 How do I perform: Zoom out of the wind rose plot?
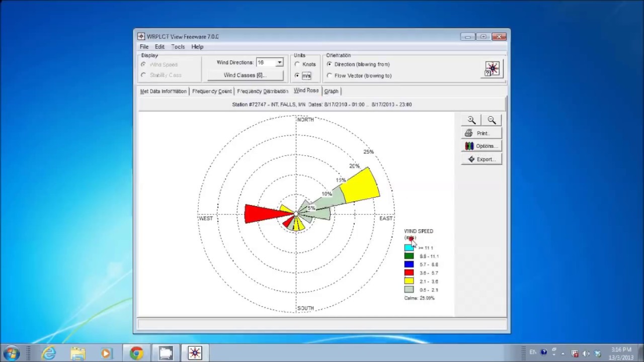(x=492, y=120)
